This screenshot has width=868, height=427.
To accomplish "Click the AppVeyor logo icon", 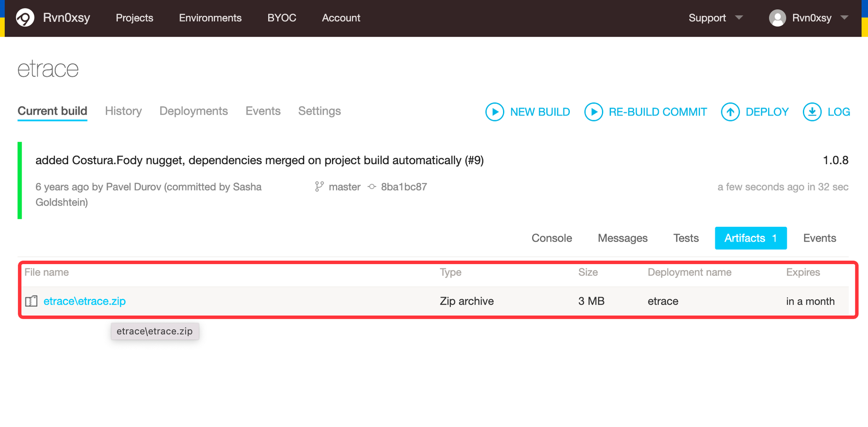I will (25, 18).
